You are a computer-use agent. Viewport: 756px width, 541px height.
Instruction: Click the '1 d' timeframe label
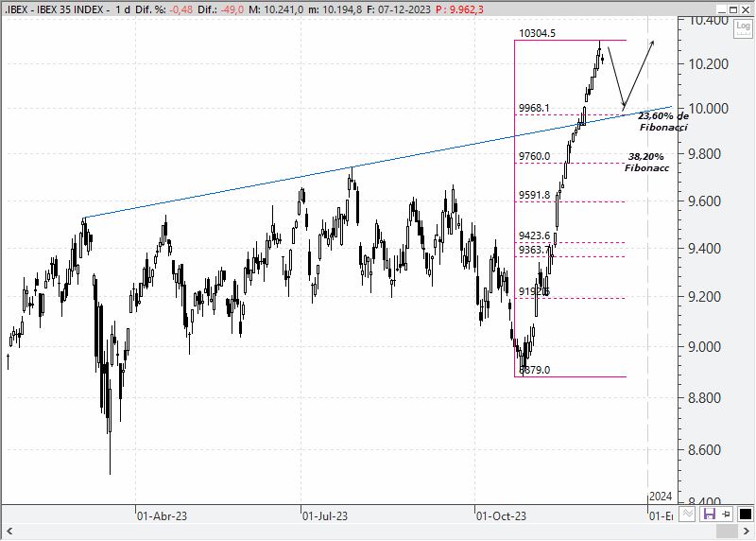[x=123, y=9]
